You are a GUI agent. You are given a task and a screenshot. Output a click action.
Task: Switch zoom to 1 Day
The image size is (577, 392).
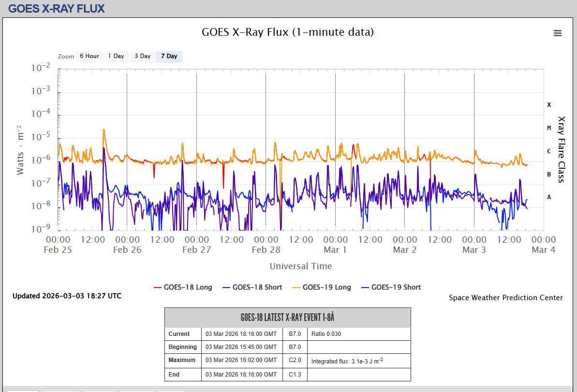click(x=116, y=56)
